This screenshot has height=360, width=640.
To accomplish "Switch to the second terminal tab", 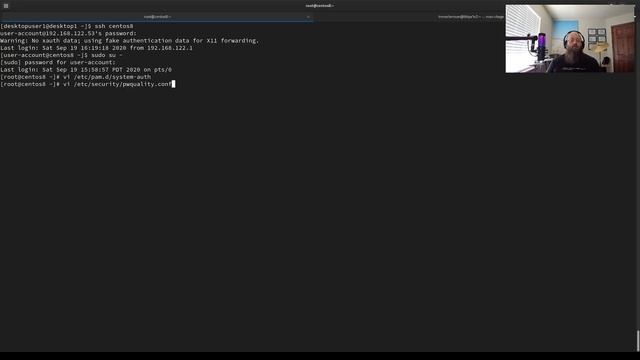I will 471,17.
